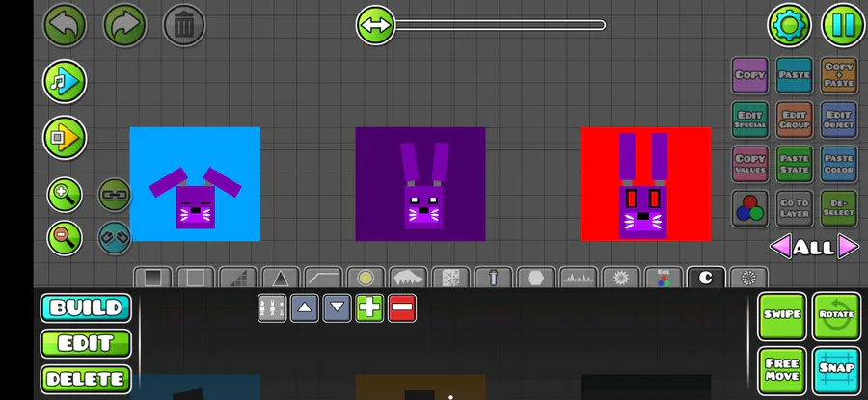The image size is (868, 400).
Task: Click the ALL layer label
Action: pos(814,248)
